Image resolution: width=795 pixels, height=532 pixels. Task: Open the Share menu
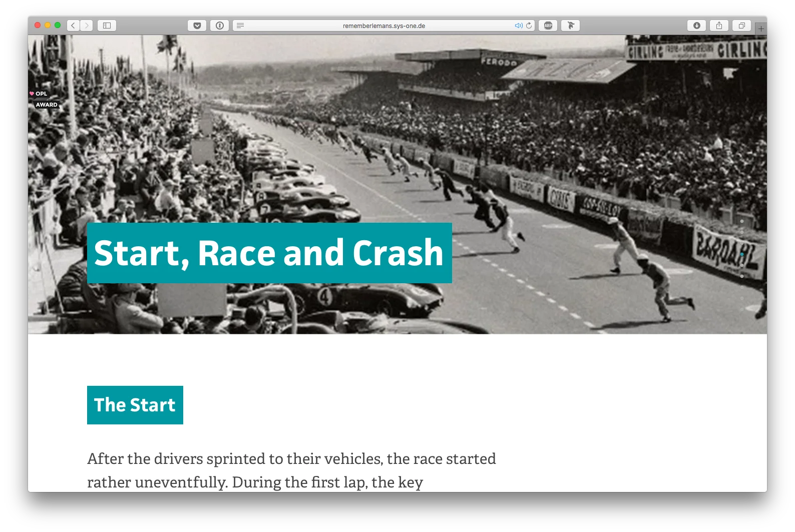tap(719, 26)
